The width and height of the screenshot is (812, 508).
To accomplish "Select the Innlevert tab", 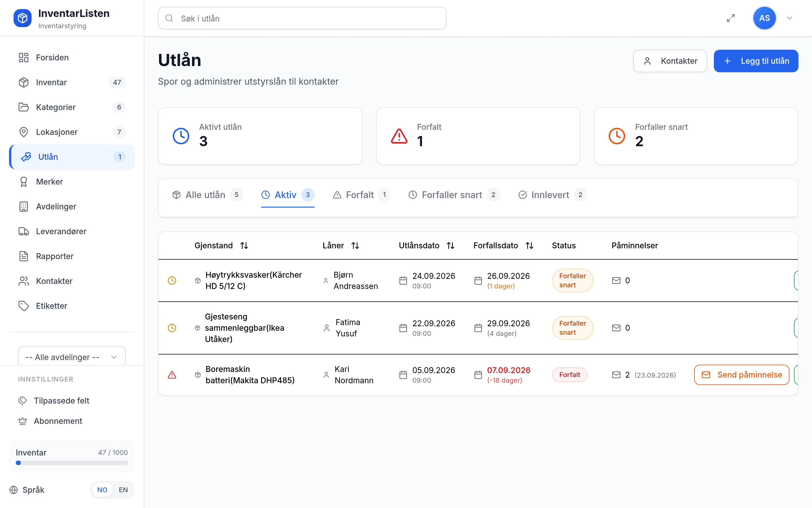I will tap(552, 195).
